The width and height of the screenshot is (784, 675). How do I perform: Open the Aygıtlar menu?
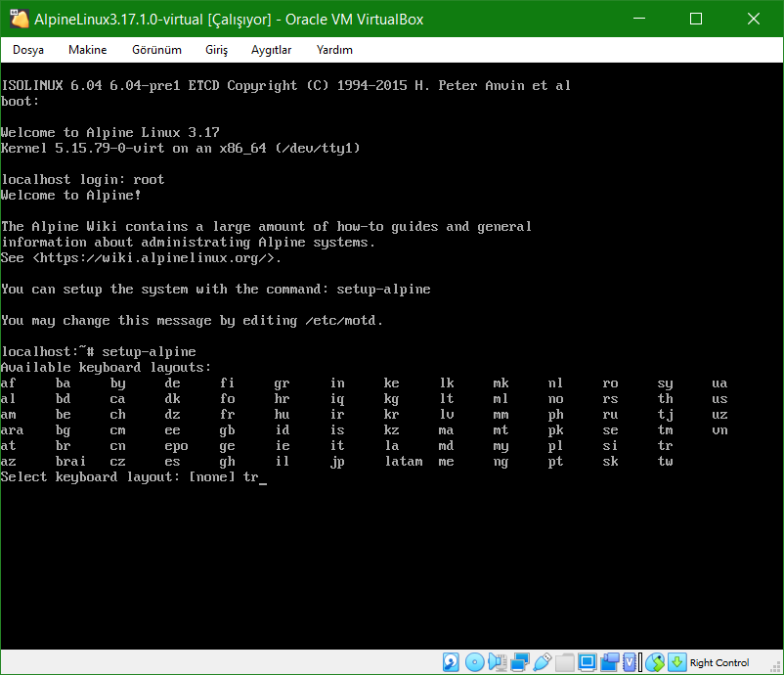pos(271,50)
